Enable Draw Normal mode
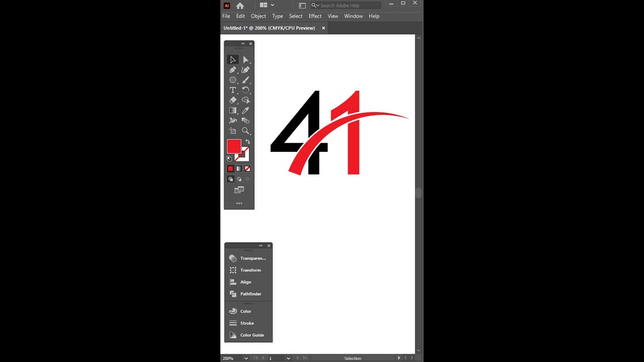The width and height of the screenshot is (644, 362). tap(230, 179)
